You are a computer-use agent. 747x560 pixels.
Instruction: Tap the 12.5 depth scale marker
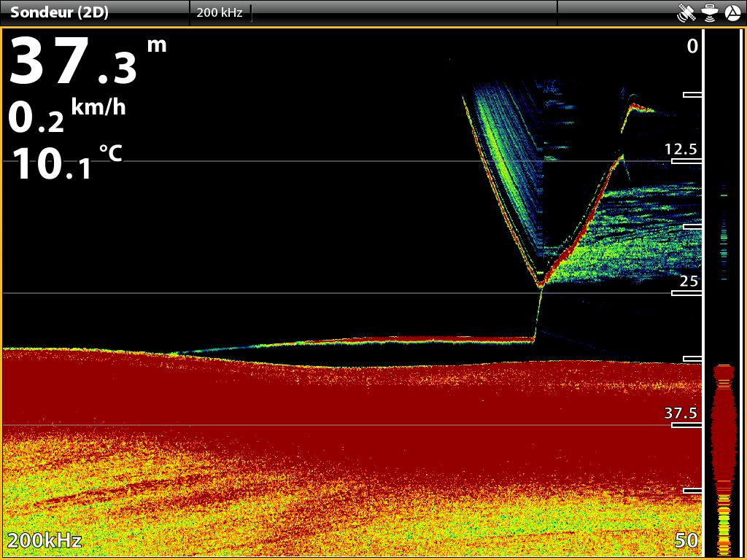pyautogui.click(x=681, y=149)
